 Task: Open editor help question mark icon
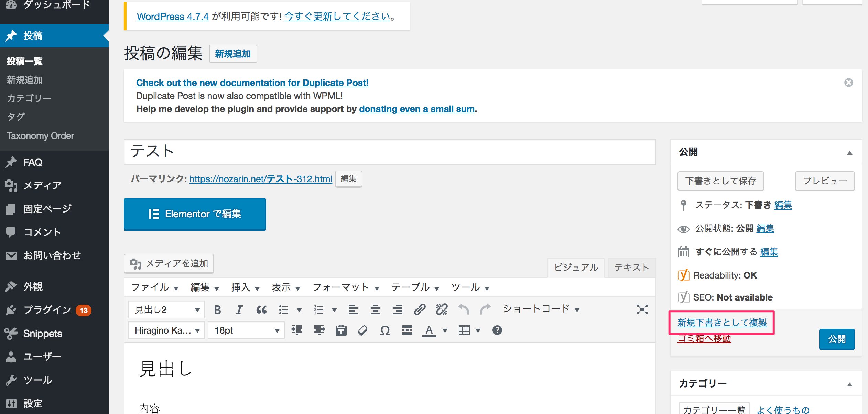point(497,330)
